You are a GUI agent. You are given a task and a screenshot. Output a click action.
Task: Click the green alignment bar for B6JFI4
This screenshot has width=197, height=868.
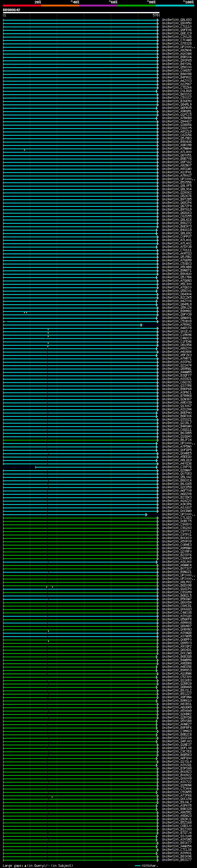coord(81,440)
